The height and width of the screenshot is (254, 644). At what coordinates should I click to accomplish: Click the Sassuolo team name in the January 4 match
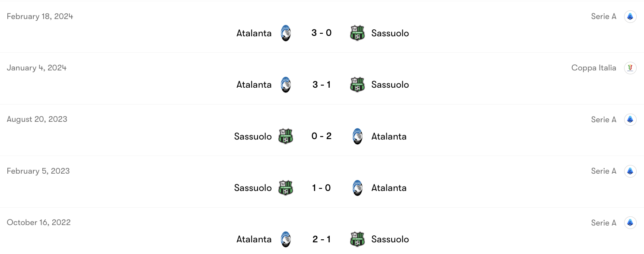390,85
